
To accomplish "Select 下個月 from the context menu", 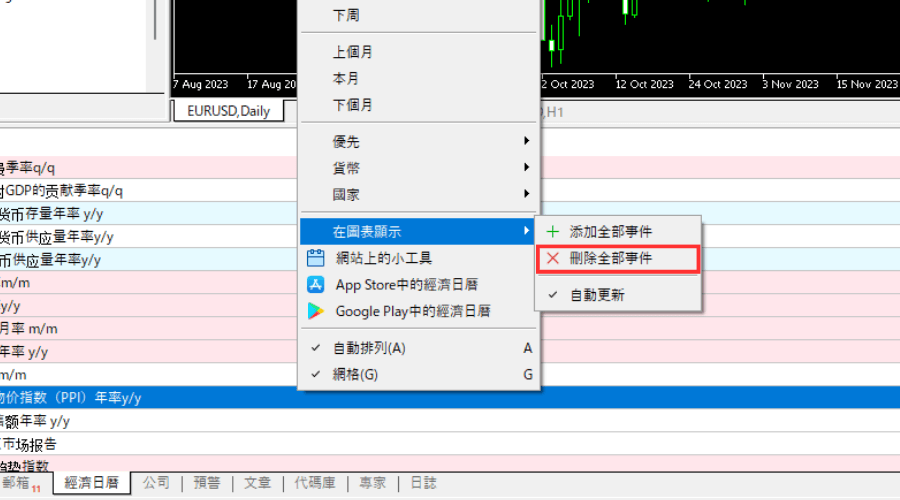I will coord(352,104).
